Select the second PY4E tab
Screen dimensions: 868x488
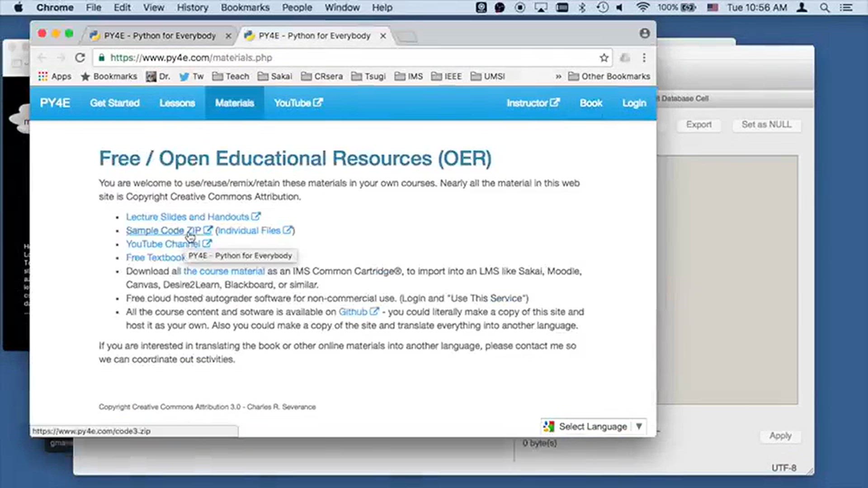tap(314, 36)
